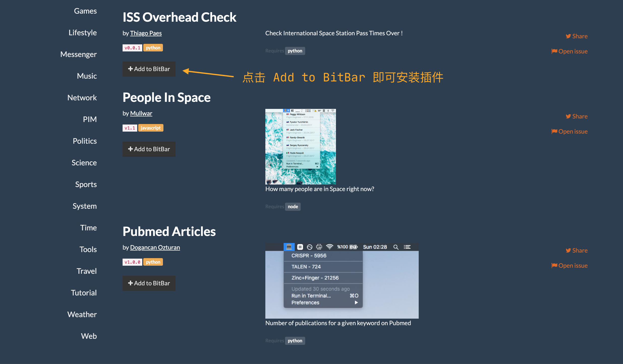Add Pubmed Articles plugin to BitBar
The image size is (623, 364).
(149, 283)
